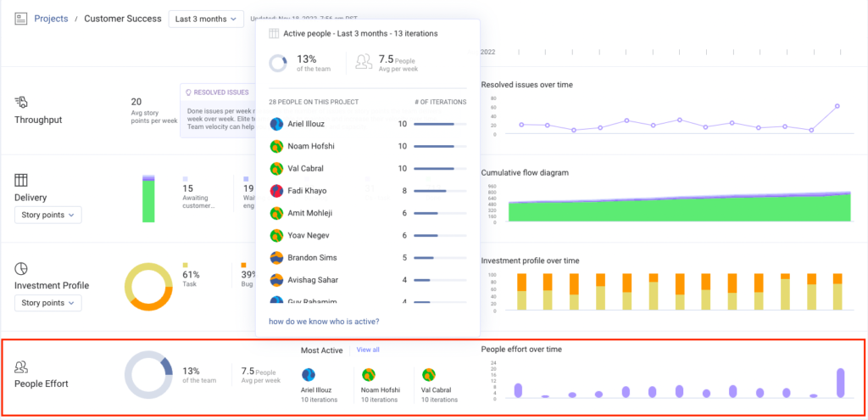This screenshot has width=868, height=420.
Task: Click the Investment Profile donut chart
Action: pos(148,287)
